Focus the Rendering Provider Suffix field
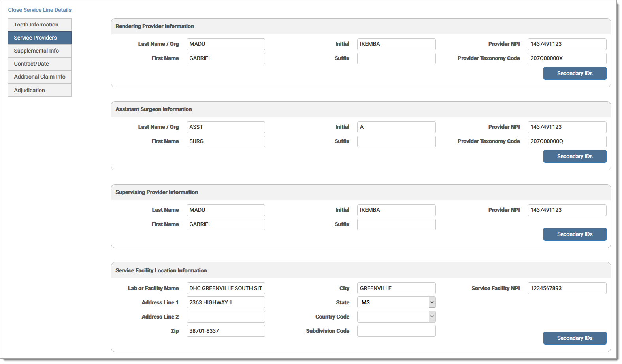This screenshot has width=622, height=364. click(396, 58)
